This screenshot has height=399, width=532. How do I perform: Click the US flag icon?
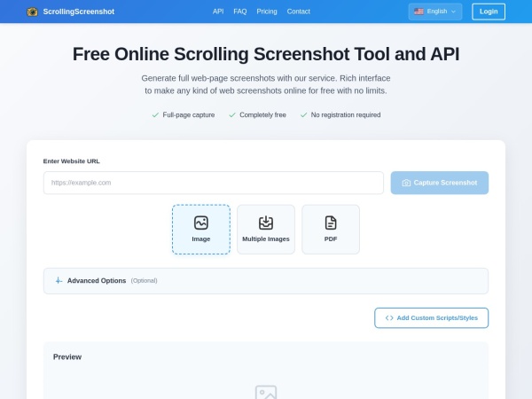[419, 12]
